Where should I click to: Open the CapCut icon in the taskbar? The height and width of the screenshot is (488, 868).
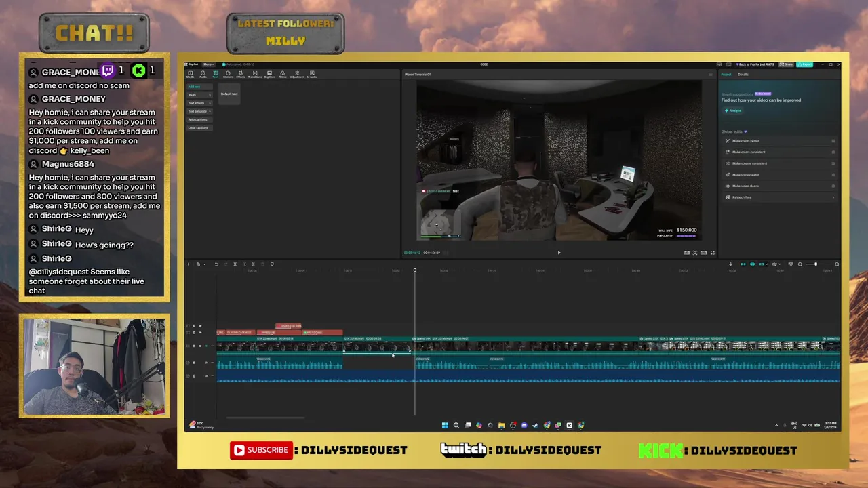pos(569,425)
